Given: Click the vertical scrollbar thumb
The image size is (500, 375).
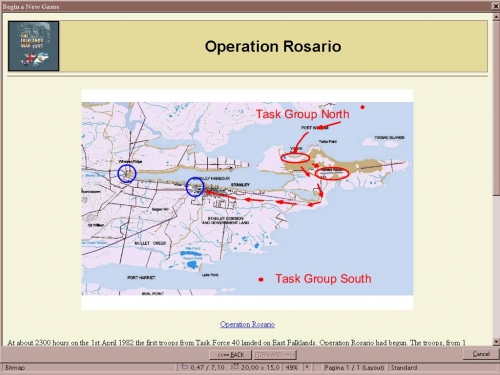Looking at the screenshot, I should click(x=497, y=108).
